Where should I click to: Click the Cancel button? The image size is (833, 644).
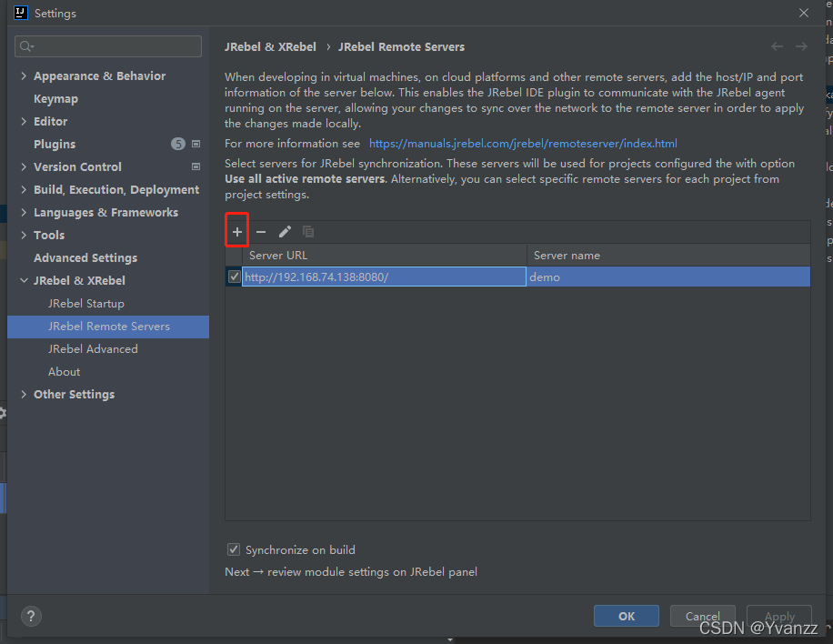(703, 616)
